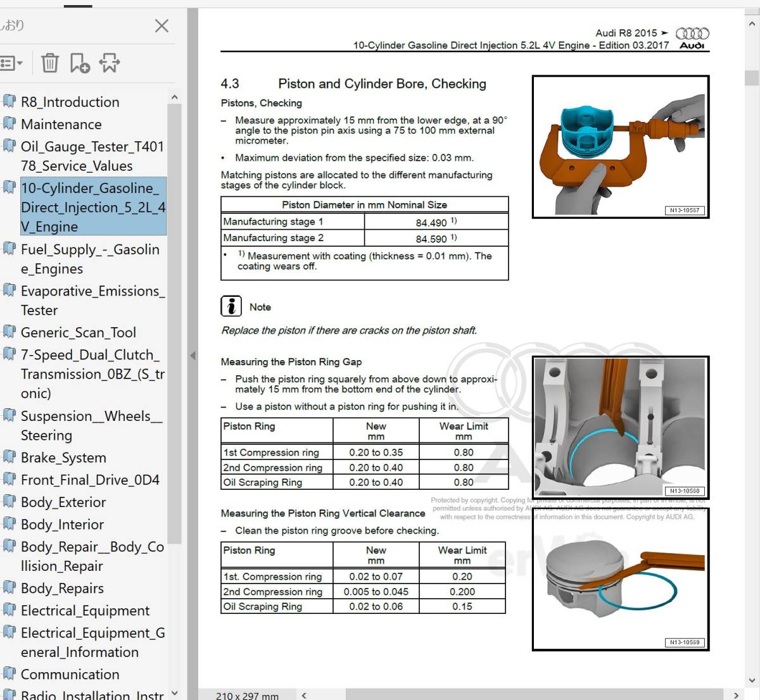The width and height of the screenshot is (760, 700).
Task: Open Fuel_Supply_-_Gasoline_Engines bookmark
Action: tap(90, 259)
